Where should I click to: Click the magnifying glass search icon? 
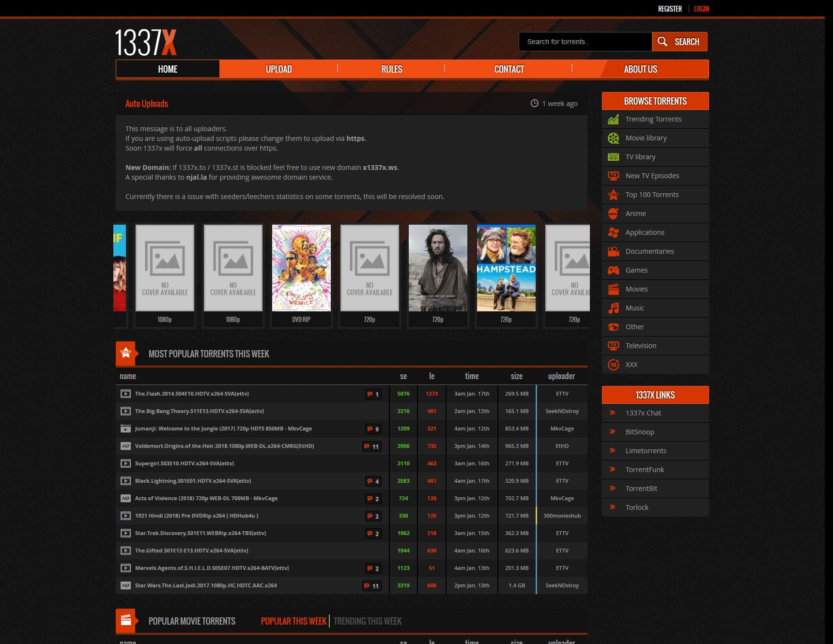pyautogui.click(x=662, y=42)
